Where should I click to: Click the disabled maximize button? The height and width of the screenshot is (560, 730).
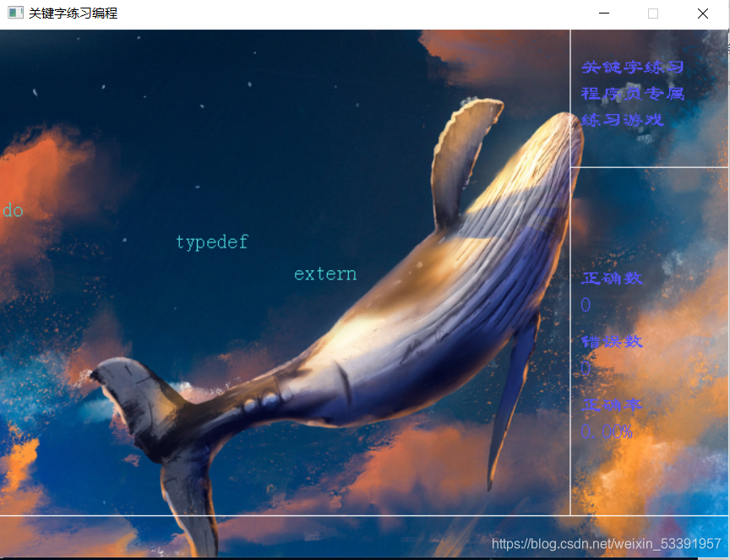click(x=653, y=14)
